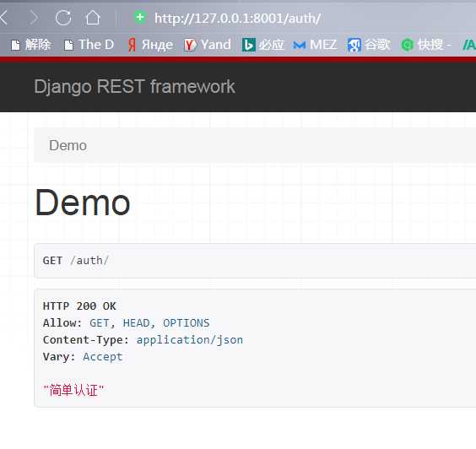Click the browser back arrow

point(3,18)
